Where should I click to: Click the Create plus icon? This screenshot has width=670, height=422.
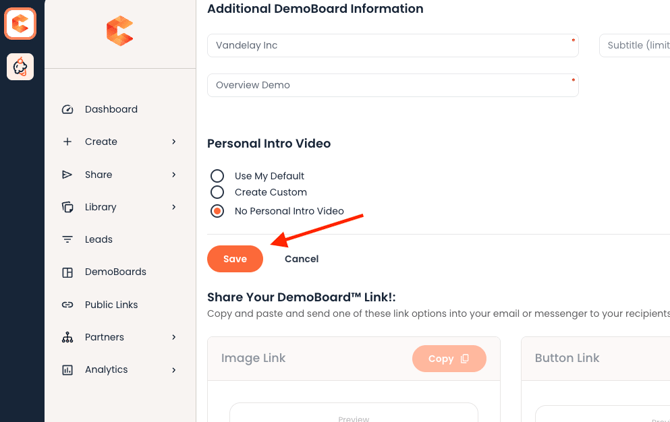click(67, 142)
